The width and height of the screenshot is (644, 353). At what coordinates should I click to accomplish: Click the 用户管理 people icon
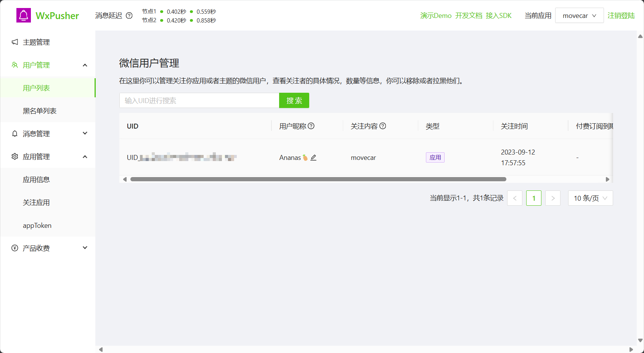coord(14,65)
